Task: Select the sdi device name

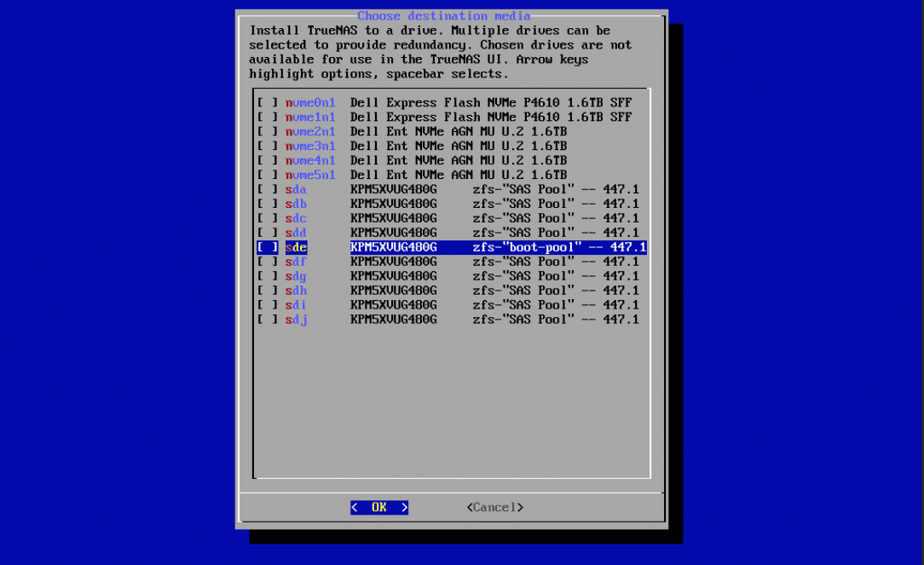Action: pyautogui.click(x=296, y=304)
